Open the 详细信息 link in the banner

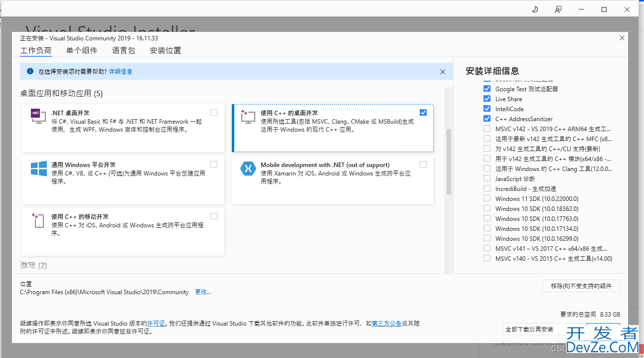click(x=121, y=72)
